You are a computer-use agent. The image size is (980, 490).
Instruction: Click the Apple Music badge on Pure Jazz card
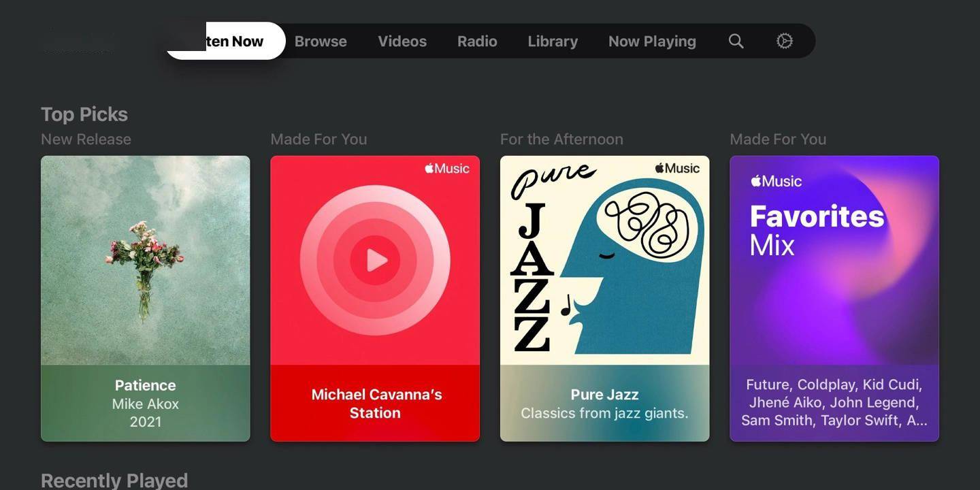coord(676,168)
